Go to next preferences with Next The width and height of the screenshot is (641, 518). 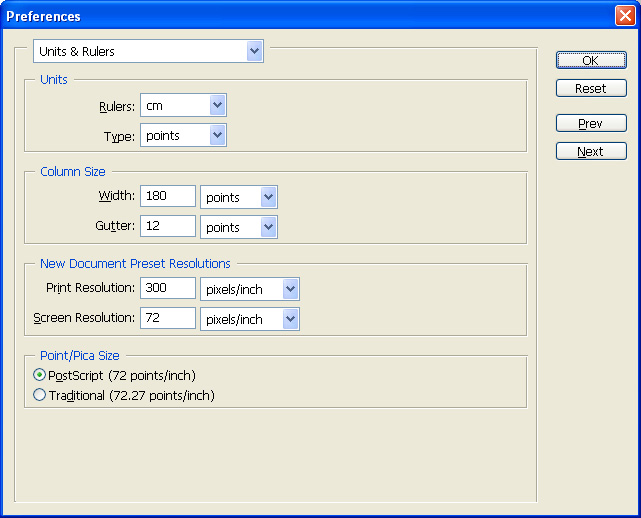(591, 151)
